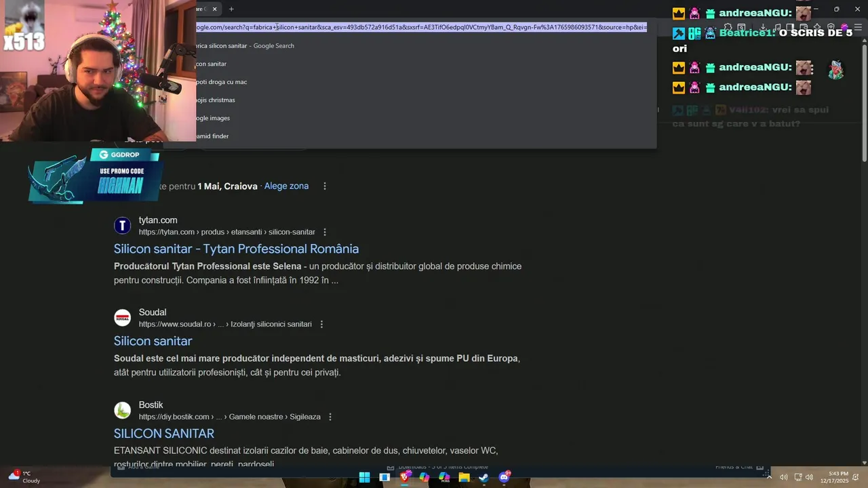Screen dimensions: 868x488
Task: Click the Bostik favicon
Action: (x=122, y=410)
